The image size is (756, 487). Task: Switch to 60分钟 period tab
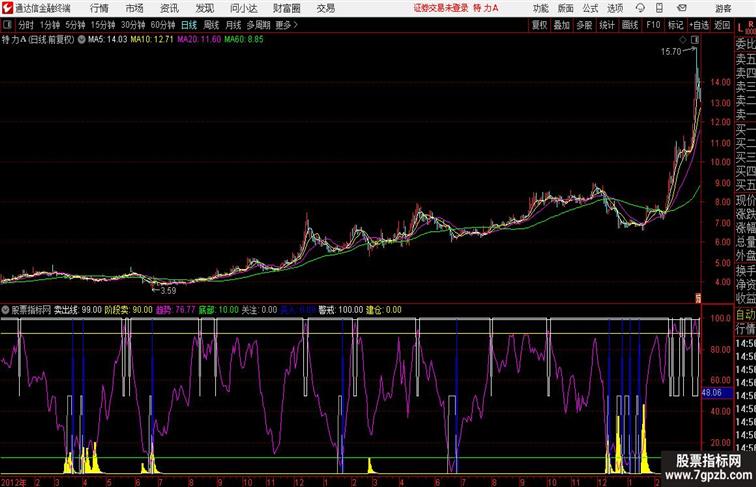(163, 25)
